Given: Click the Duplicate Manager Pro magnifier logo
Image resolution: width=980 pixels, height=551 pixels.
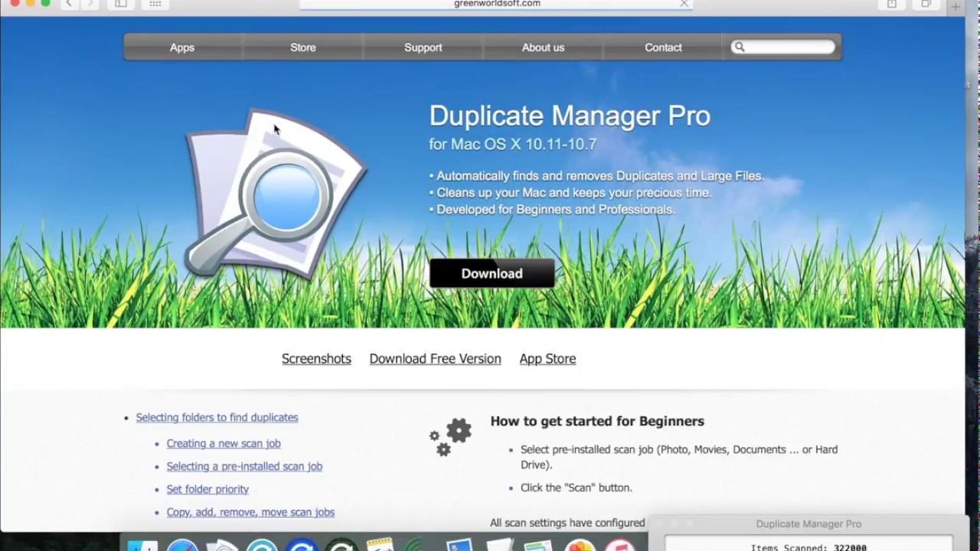Looking at the screenshot, I should click(276, 194).
